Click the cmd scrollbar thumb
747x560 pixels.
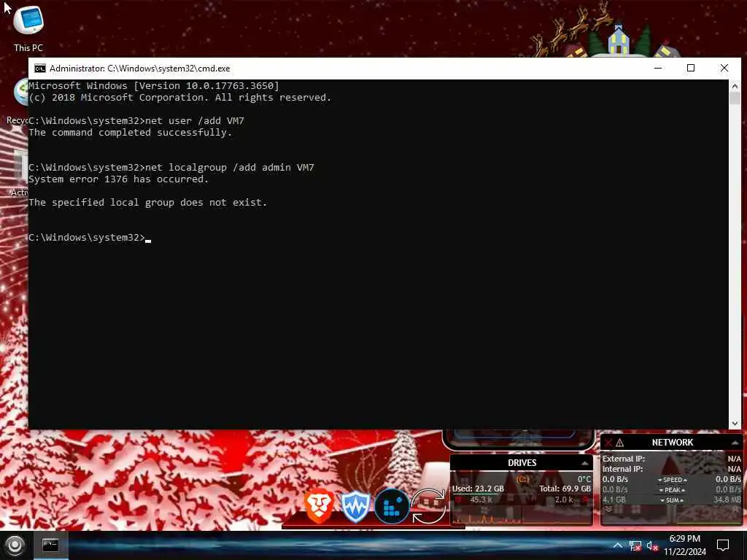[x=735, y=98]
